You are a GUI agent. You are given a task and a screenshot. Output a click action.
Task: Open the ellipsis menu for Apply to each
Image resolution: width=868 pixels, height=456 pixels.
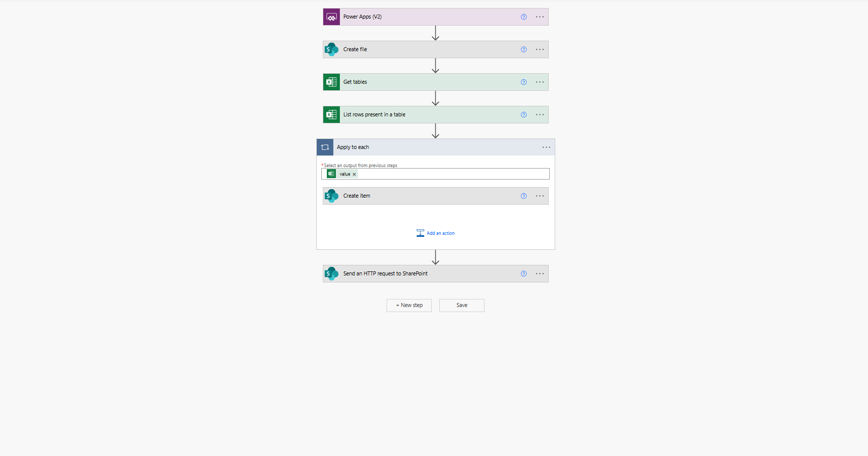pyautogui.click(x=546, y=147)
